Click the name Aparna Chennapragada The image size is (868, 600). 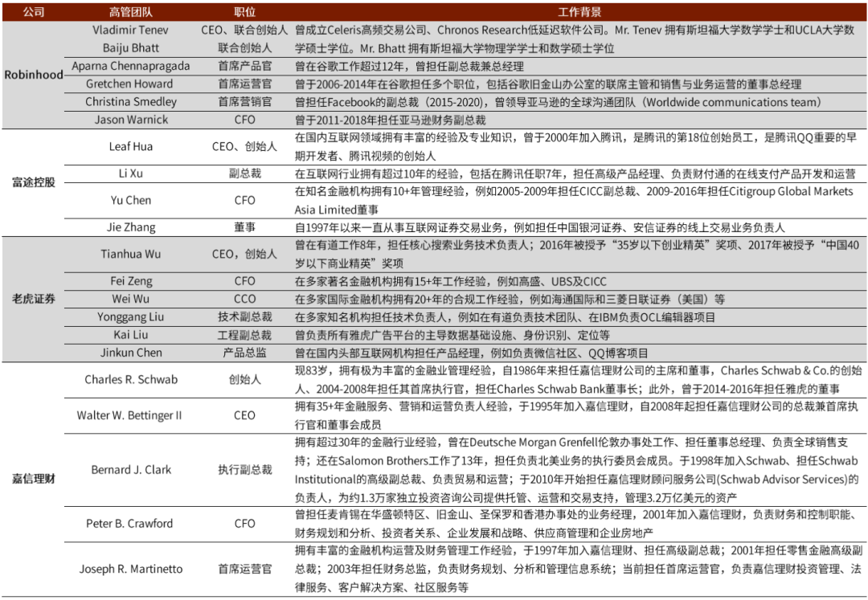coord(131,66)
